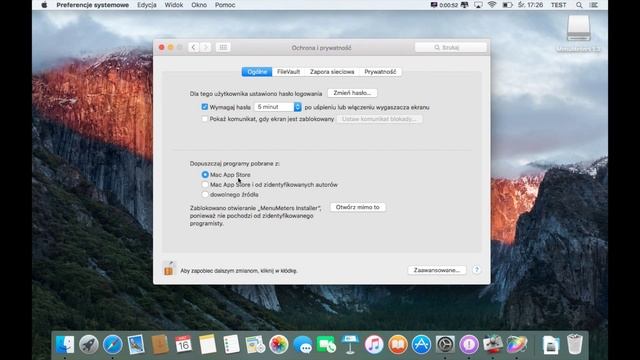This screenshot has width=640, height=360.
Task: Open Preferencje systemowe menu
Action: 93,5
